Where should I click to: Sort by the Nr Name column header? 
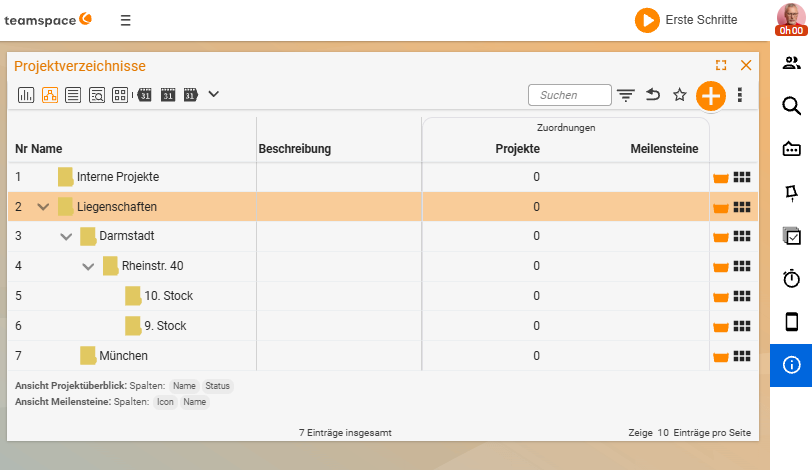tap(38, 149)
